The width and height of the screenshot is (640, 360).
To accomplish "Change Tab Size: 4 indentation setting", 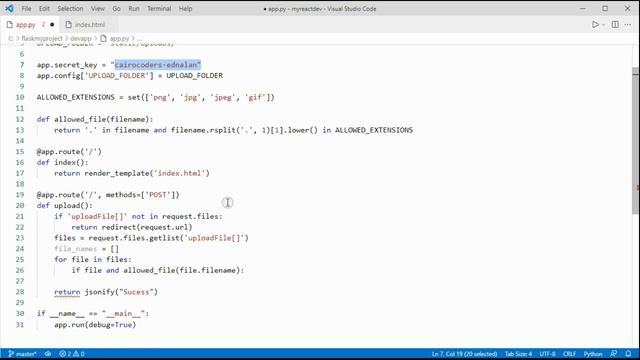I will (518, 354).
